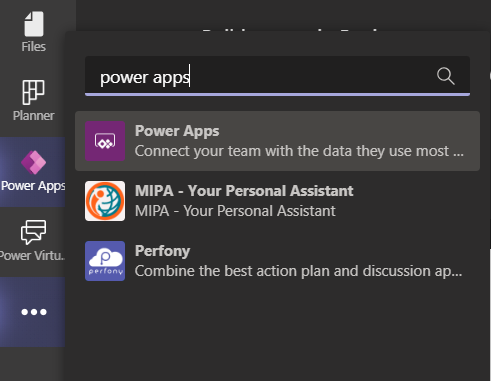Click the Files label in sidebar
The width and height of the screenshot is (491, 381).
33,47
